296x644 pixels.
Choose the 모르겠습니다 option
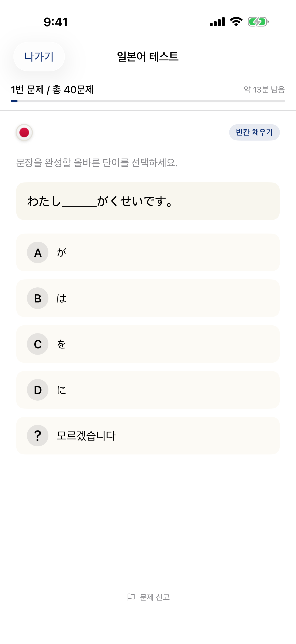coord(148,435)
